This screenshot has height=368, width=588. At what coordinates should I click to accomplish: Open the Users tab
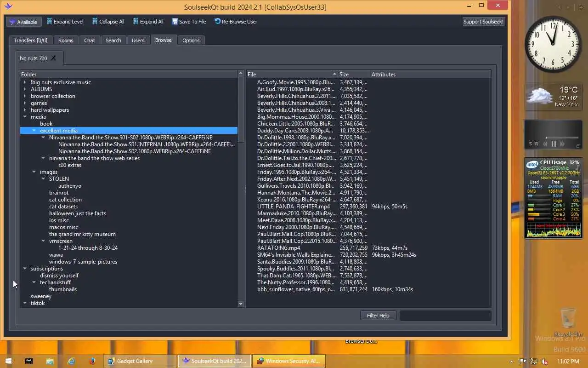[x=138, y=40]
